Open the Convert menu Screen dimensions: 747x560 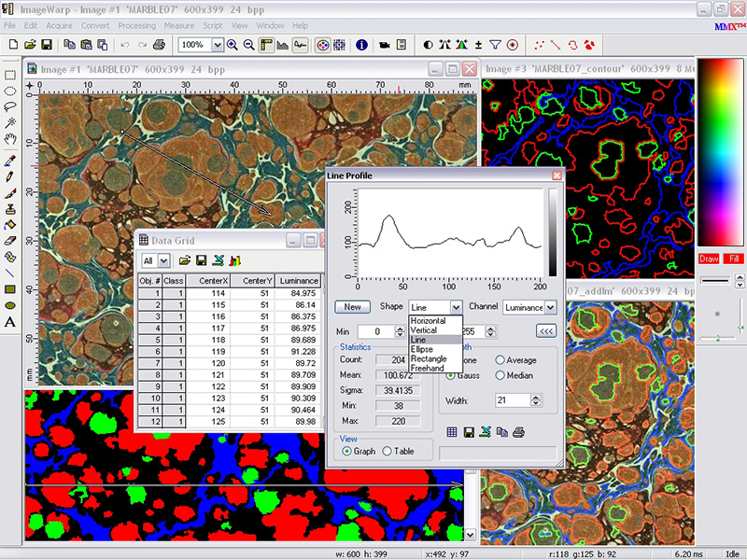pyautogui.click(x=95, y=25)
